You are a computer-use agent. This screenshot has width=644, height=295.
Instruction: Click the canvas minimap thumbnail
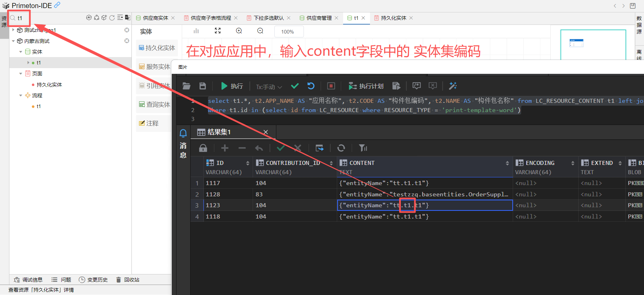(593, 45)
